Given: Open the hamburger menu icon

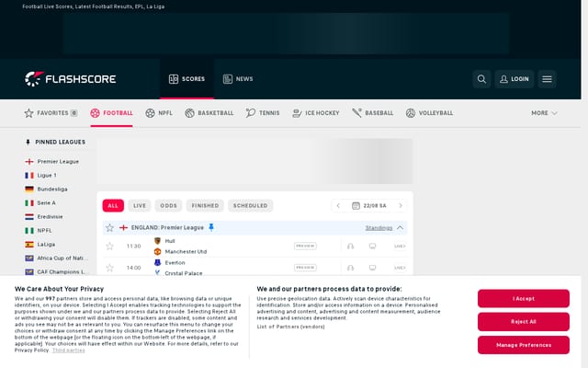Looking at the screenshot, I should [547, 79].
